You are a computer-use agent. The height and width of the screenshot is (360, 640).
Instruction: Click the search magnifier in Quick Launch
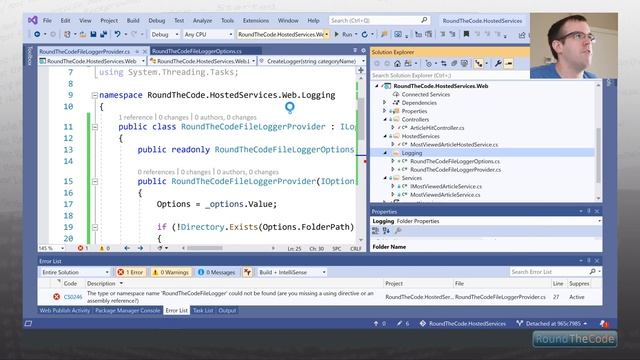pyautogui.click(x=424, y=20)
